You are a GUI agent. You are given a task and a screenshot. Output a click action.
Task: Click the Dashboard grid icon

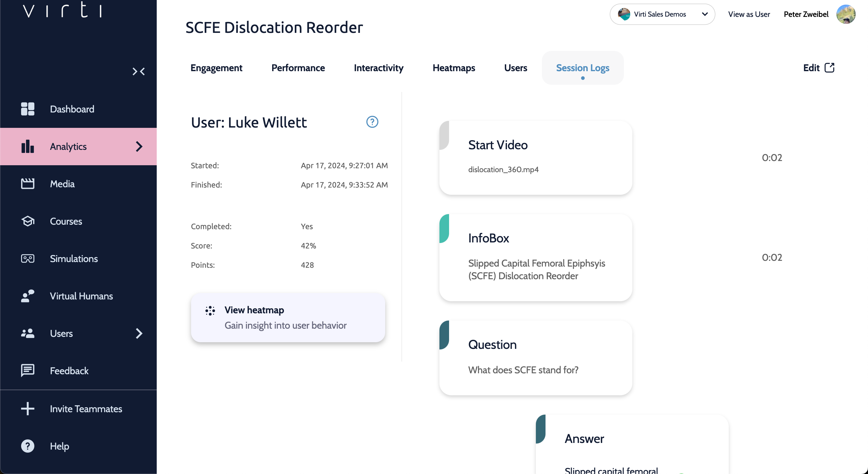click(x=28, y=109)
